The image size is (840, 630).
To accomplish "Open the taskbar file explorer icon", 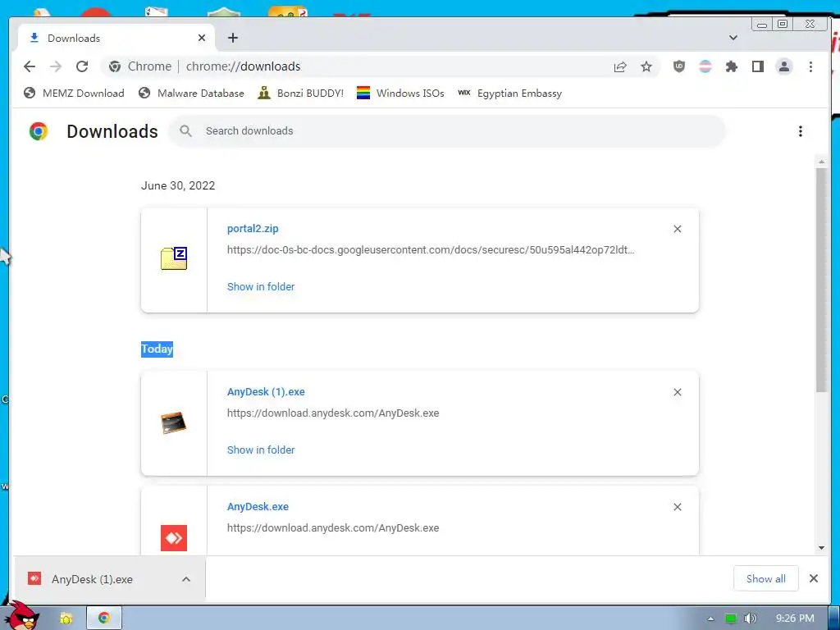I will click(66, 619).
